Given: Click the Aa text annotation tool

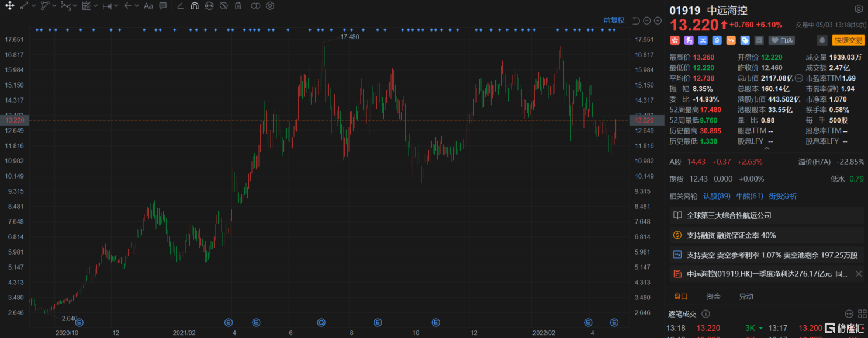Looking at the screenshot, I should click(x=148, y=6).
